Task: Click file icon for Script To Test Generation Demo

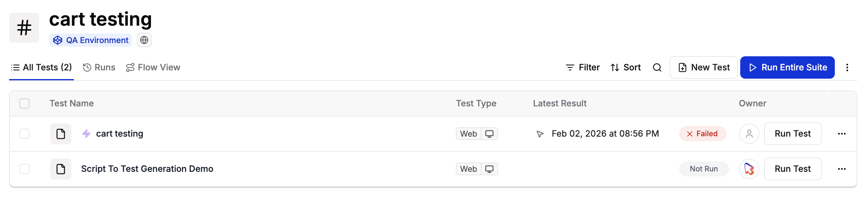Action: click(61, 169)
